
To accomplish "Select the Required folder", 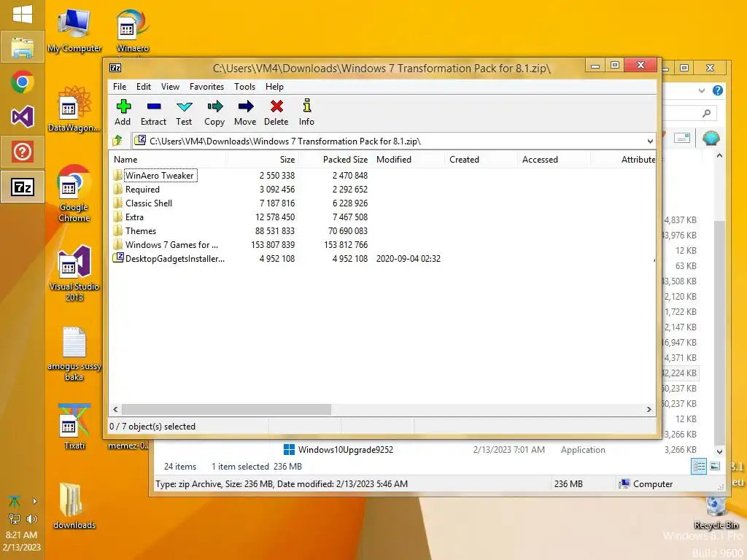I will (x=142, y=189).
